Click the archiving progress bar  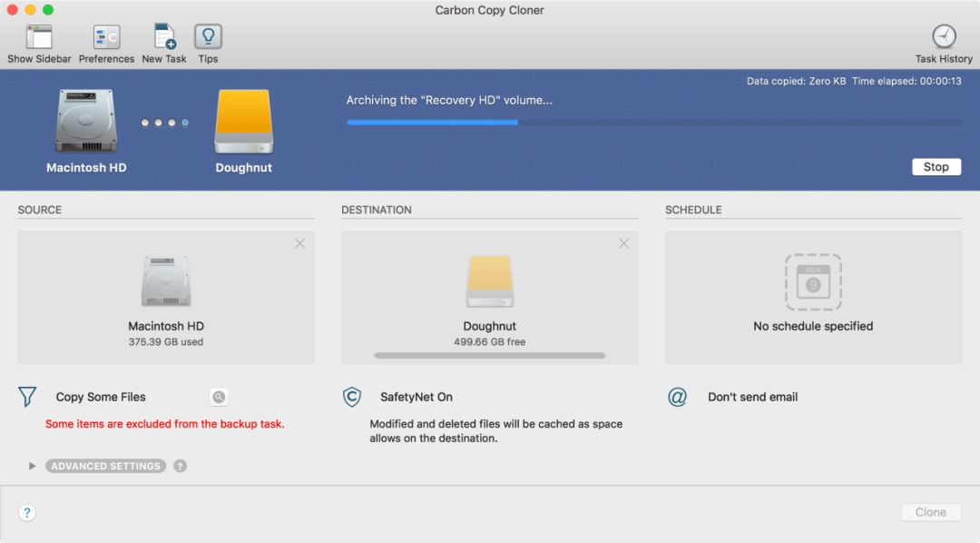click(x=653, y=123)
